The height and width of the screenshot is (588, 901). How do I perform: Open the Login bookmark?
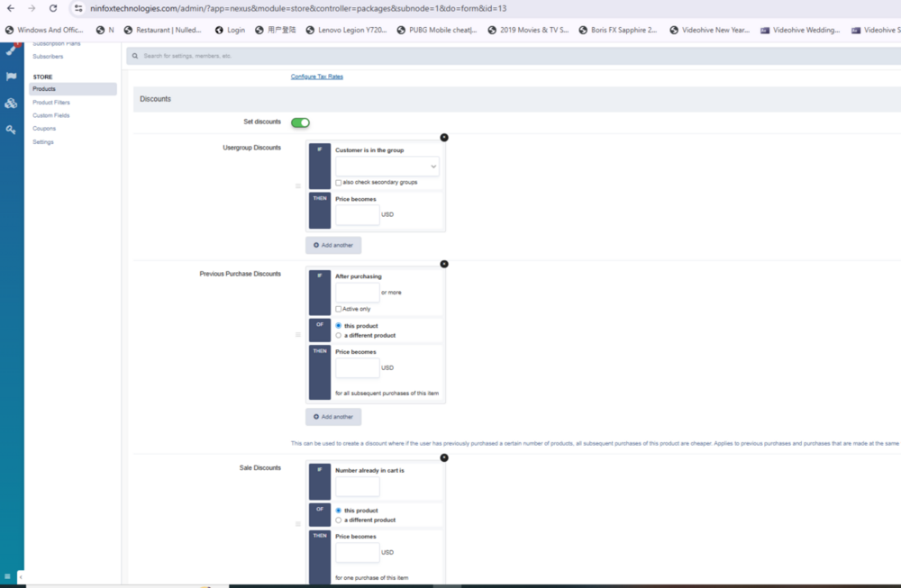(x=230, y=30)
